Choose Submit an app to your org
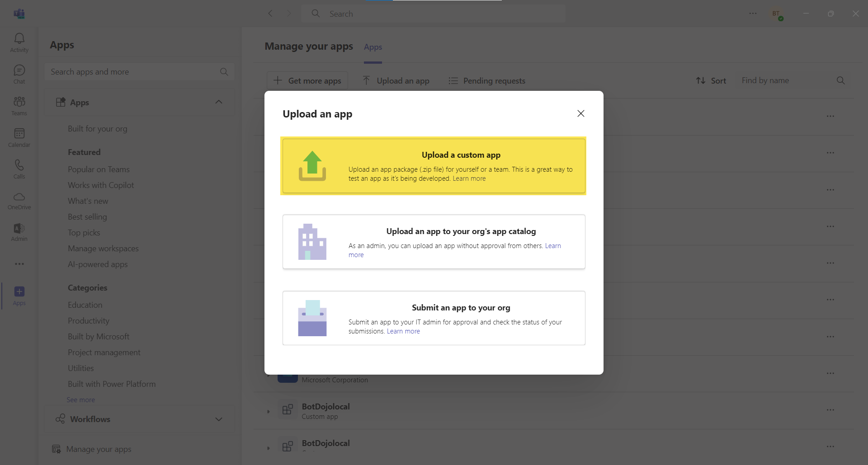Screen dimensions: 868x465 (434, 318)
